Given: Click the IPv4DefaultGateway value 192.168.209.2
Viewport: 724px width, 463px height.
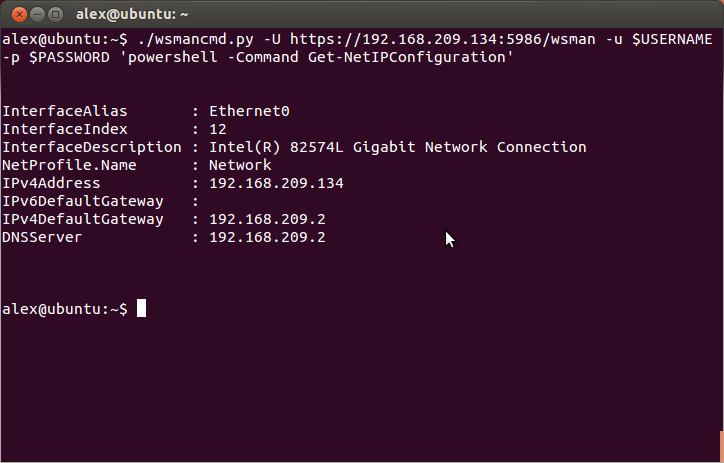Looking at the screenshot, I should 267,219.
